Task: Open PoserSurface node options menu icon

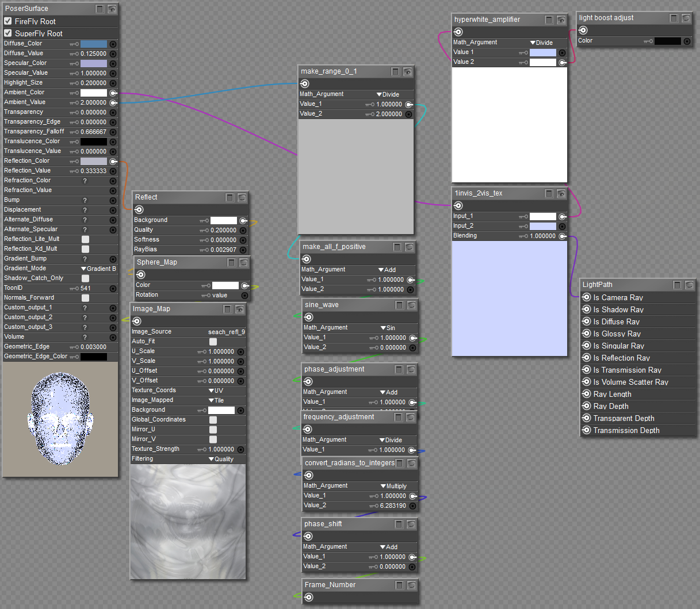Action: 100,9
